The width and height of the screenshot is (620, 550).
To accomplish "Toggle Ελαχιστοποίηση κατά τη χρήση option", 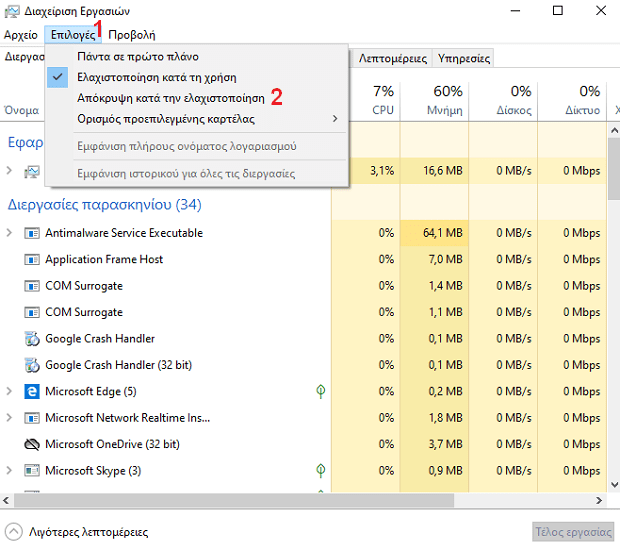I will click(x=197, y=77).
